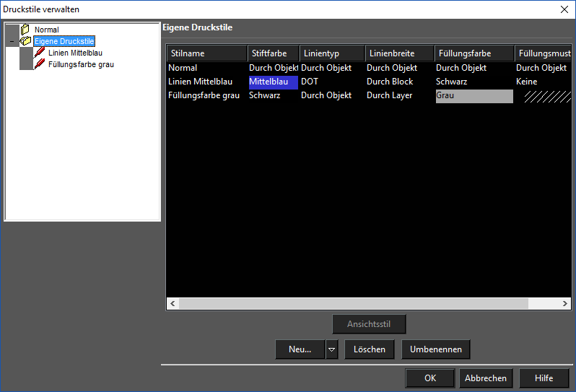Image resolution: width=576 pixels, height=392 pixels.
Task: Click the Füllungsfarbe column header
Action: coord(474,53)
